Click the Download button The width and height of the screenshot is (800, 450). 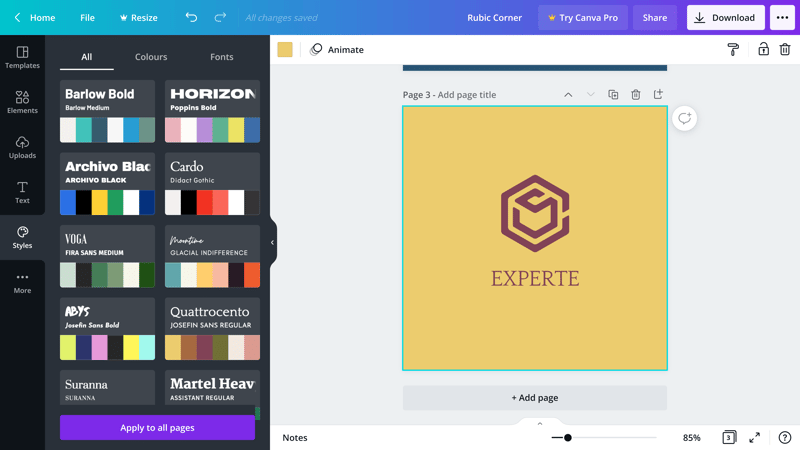pyautogui.click(x=725, y=17)
